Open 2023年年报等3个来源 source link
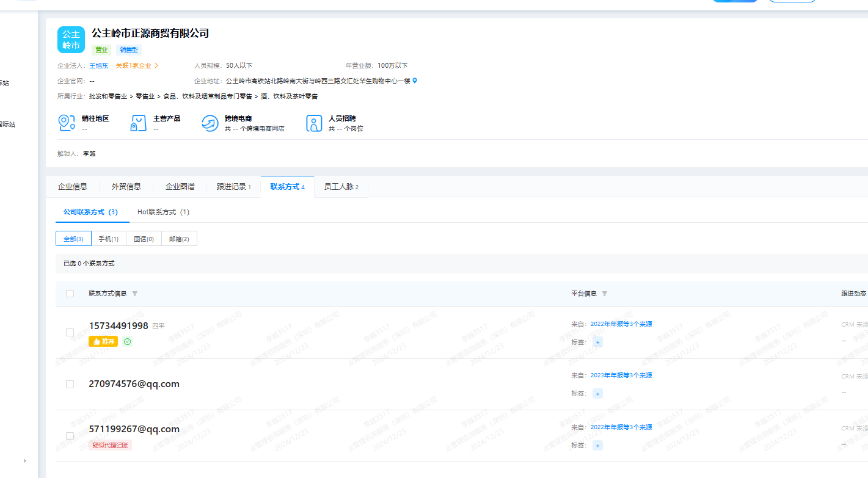Screen dimensions: 868x478 tap(621, 375)
